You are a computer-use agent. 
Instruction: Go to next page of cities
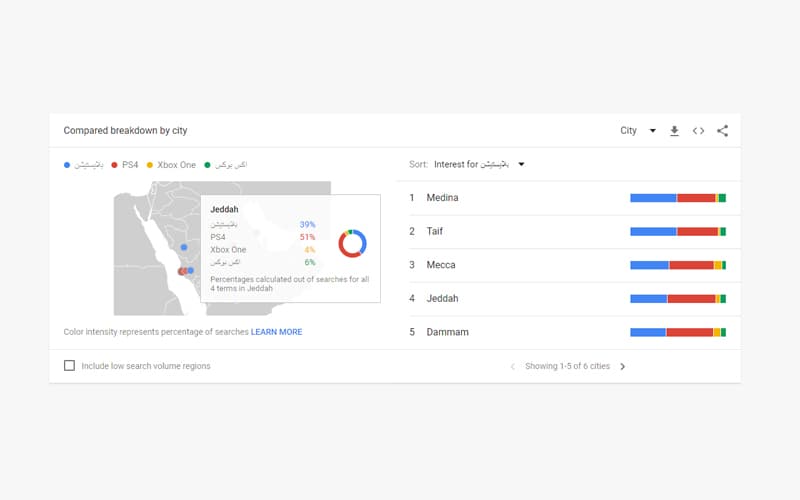pyautogui.click(x=623, y=367)
